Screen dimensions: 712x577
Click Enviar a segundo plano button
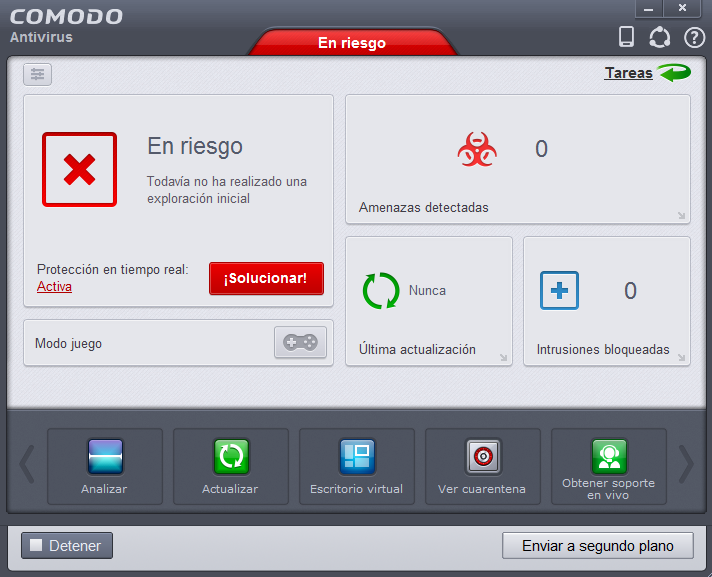[x=598, y=545]
